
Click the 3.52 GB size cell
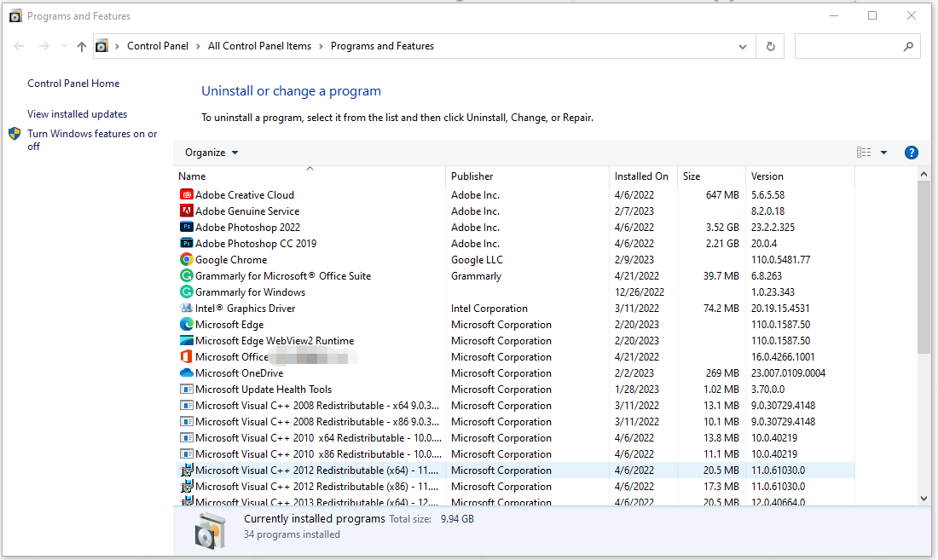pyautogui.click(x=722, y=227)
